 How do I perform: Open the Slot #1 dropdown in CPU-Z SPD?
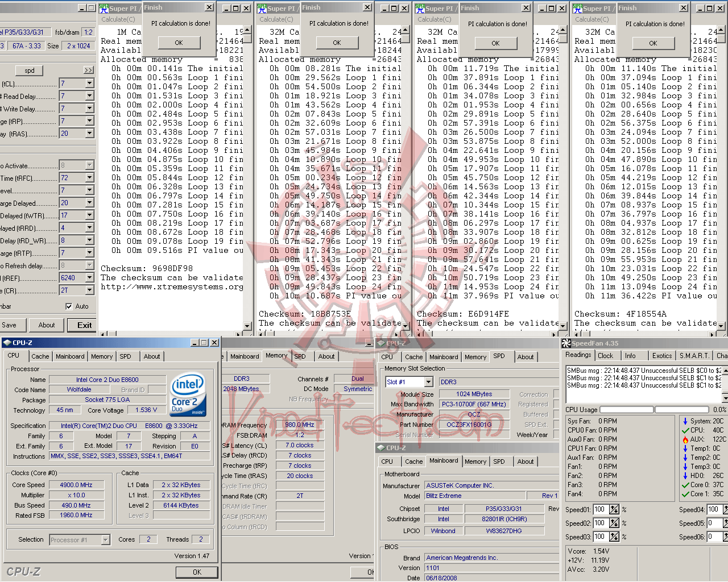tap(429, 382)
